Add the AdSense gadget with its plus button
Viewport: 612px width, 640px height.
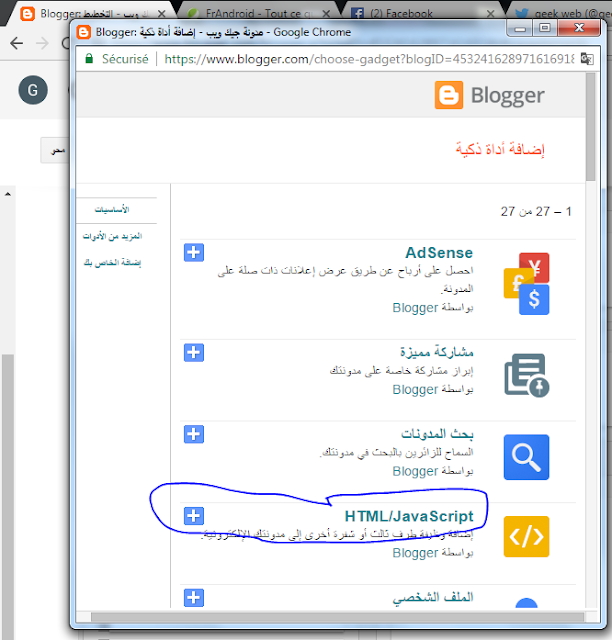coord(194,253)
